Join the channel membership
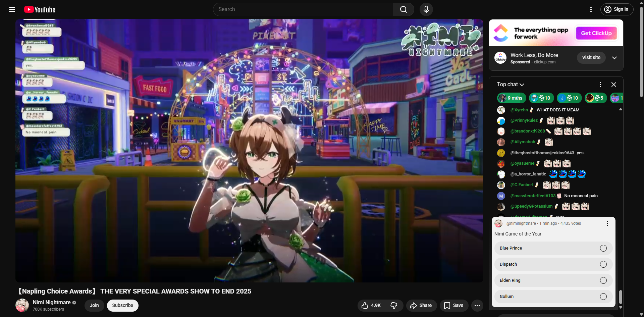This screenshot has height=317, width=644. point(94,306)
